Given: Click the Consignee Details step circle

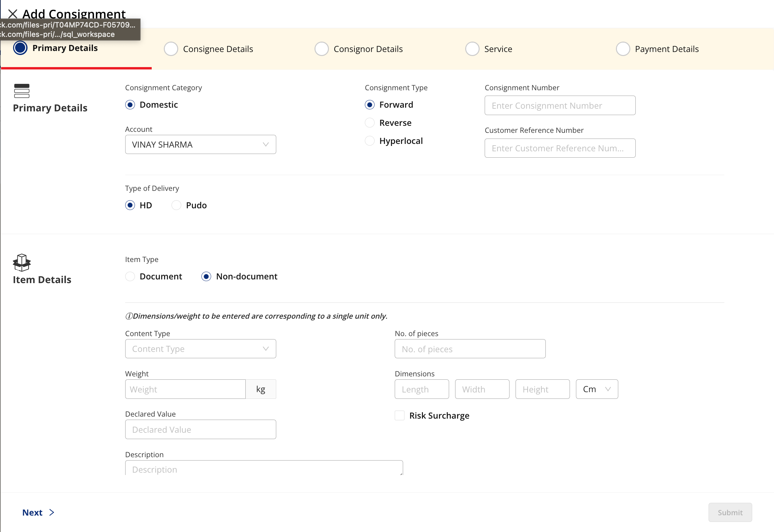Looking at the screenshot, I should click(171, 49).
